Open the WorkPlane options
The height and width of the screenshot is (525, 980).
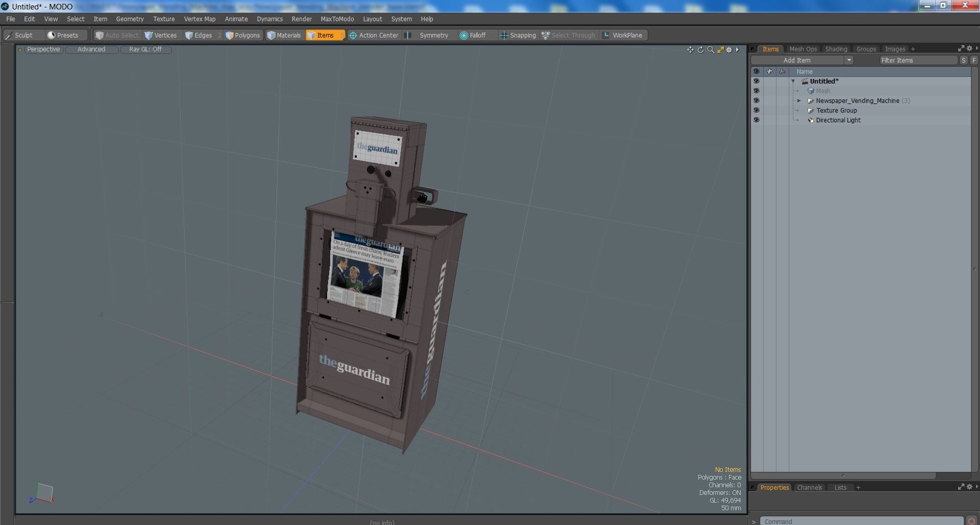click(x=623, y=35)
